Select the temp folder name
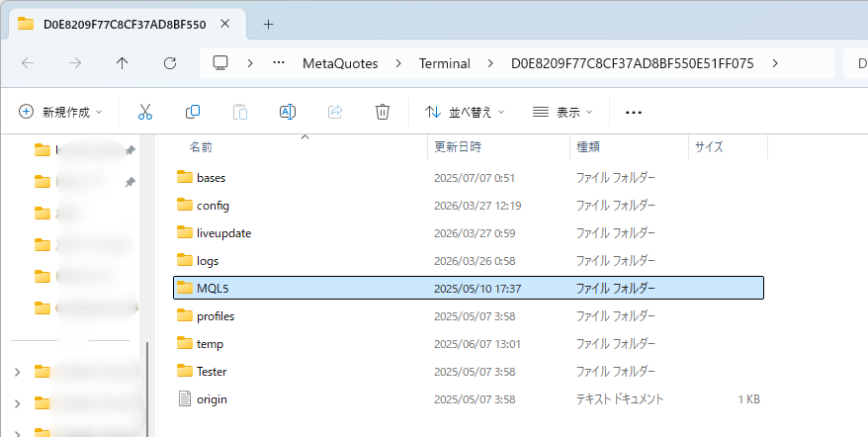The width and height of the screenshot is (868, 437). (x=210, y=344)
